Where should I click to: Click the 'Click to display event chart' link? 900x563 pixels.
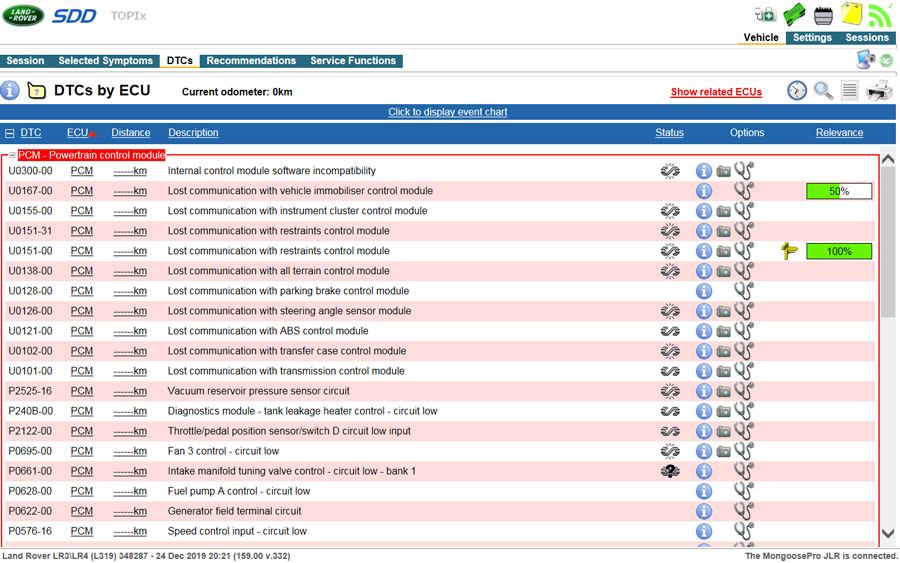tap(448, 112)
